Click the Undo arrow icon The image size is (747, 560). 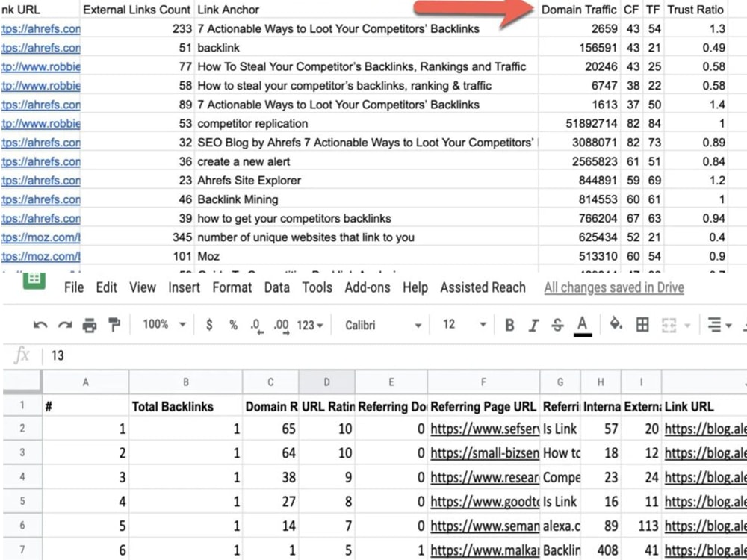pyautogui.click(x=40, y=326)
